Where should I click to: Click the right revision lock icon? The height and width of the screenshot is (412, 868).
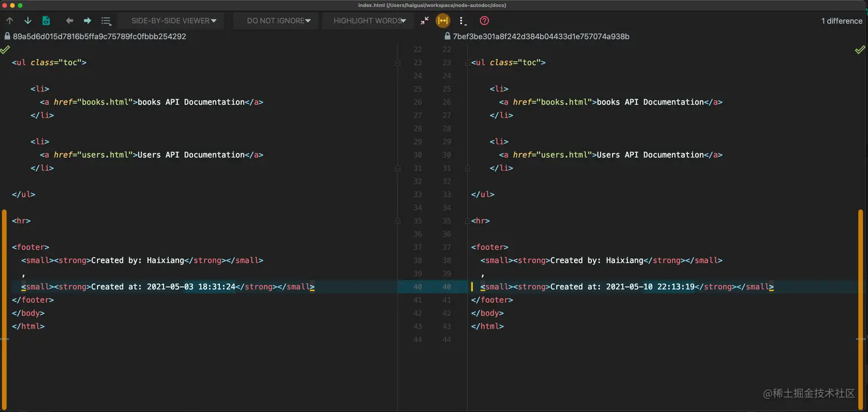447,36
